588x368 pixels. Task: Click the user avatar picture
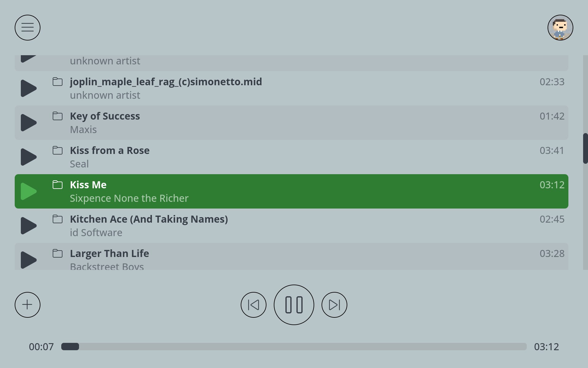pos(560,28)
